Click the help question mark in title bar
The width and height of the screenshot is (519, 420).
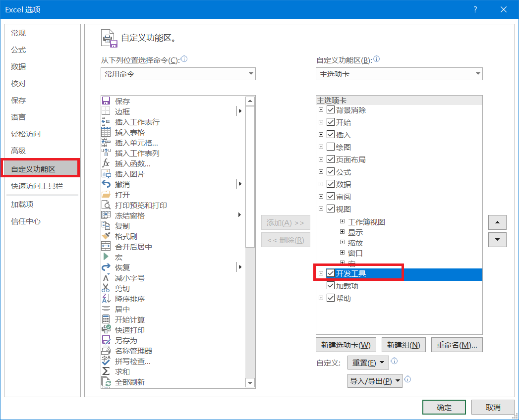[x=475, y=9]
